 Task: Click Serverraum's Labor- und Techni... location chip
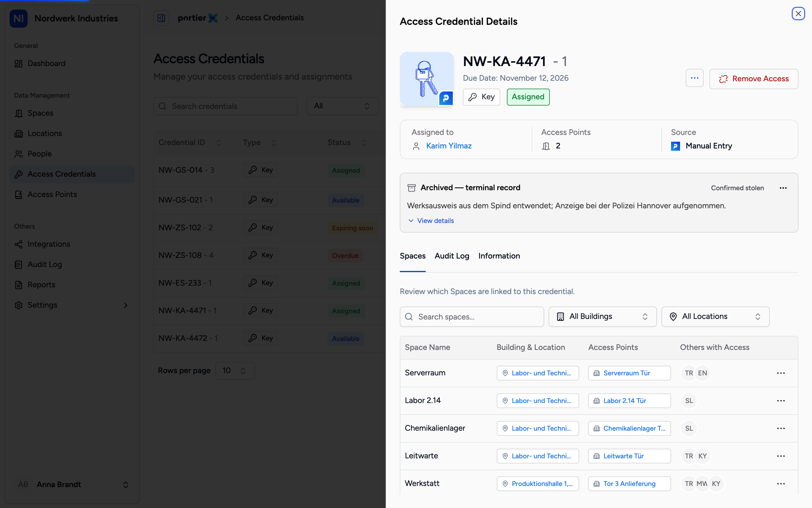538,373
